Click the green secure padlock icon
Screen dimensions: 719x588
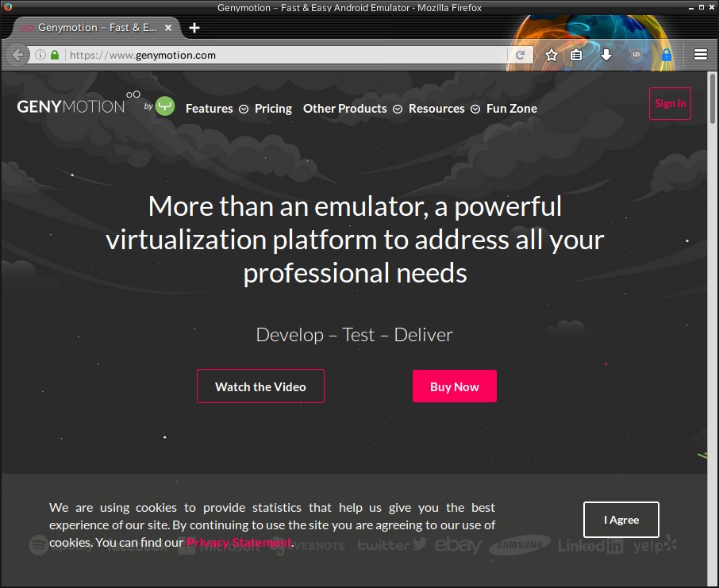[x=55, y=55]
